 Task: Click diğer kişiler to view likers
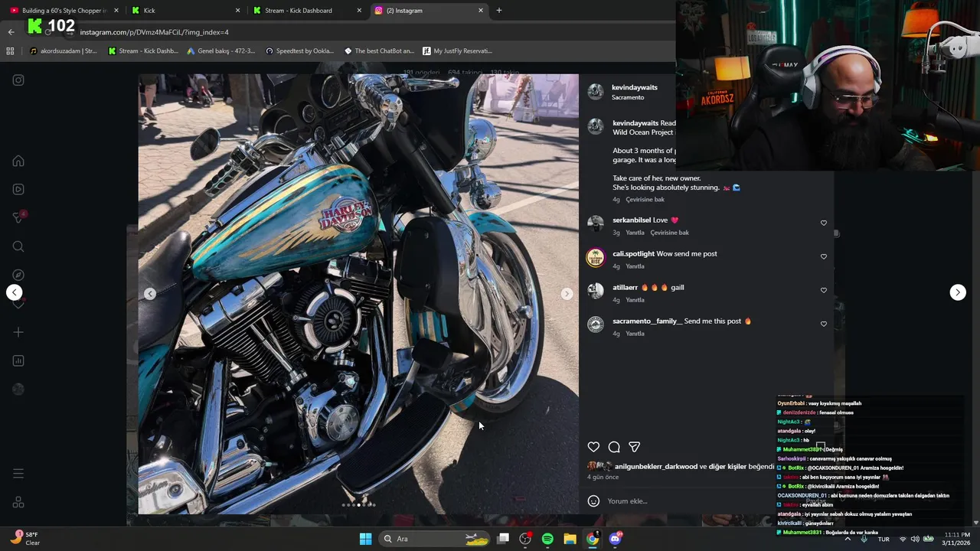tap(727, 466)
